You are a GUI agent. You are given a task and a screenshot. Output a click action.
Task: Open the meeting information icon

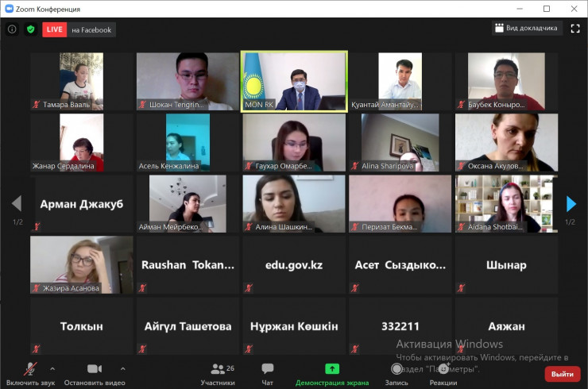pos(12,29)
